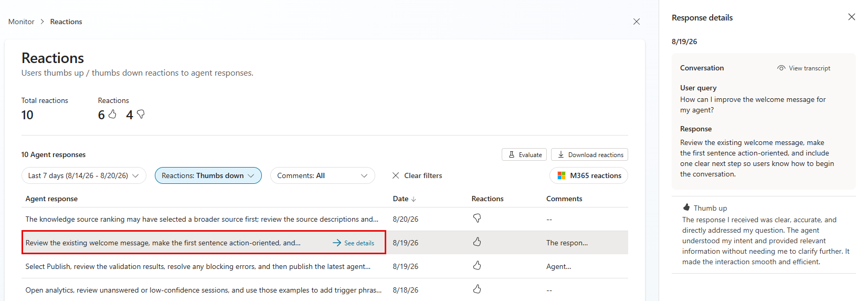Click the 10 Agent responses label
868x301 pixels.
pos(54,154)
